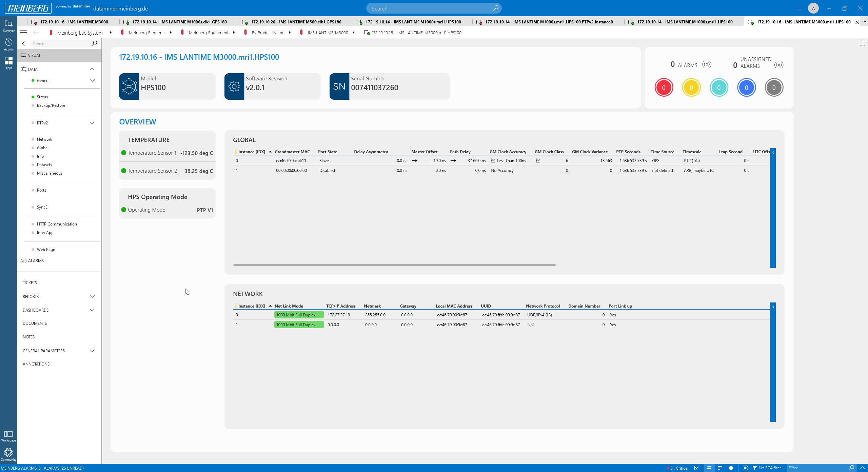Click the focus target icon in status bar
868x472 pixels.
pos(745,468)
